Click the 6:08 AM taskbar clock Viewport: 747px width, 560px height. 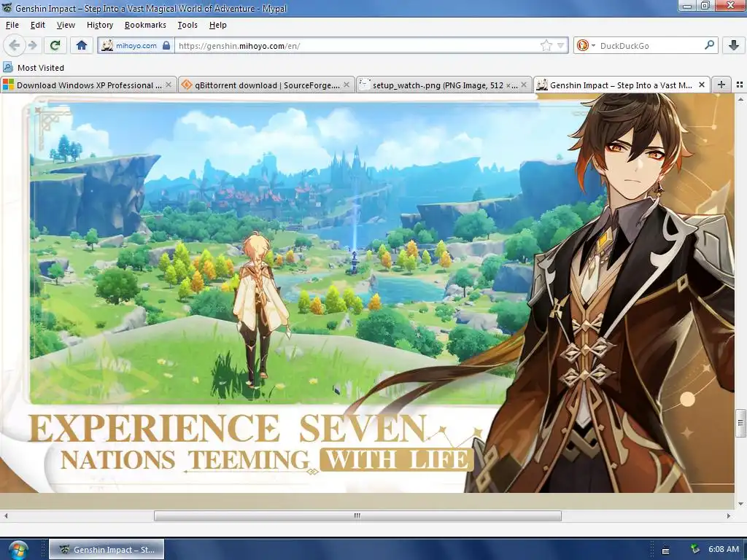[723, 549]
